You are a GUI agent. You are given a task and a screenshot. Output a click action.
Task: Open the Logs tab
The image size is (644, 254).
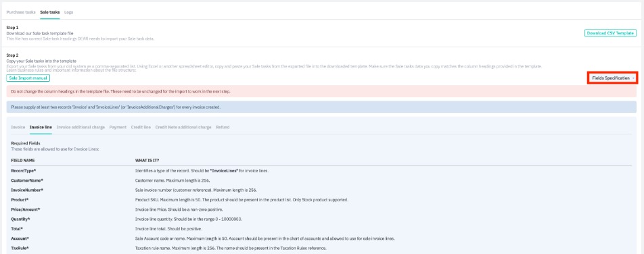[x=68, y=12]
